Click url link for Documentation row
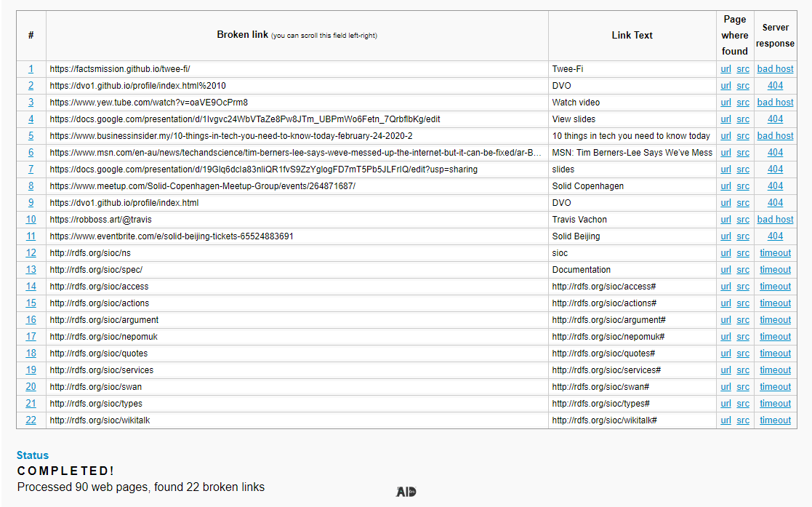 pos(726,270)
